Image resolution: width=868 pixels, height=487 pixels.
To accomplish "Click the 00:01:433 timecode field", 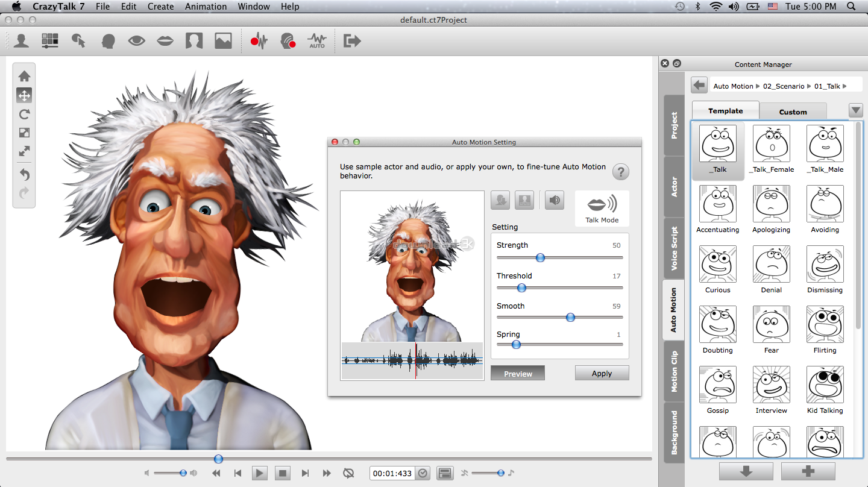I will coord(393,473).
